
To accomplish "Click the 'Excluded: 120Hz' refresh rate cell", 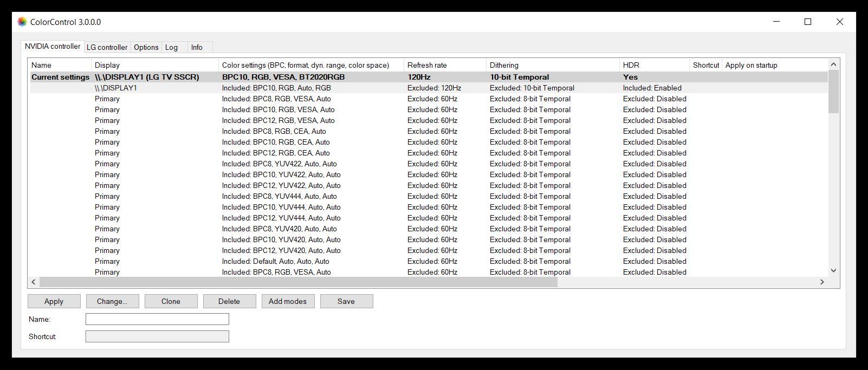I will 434,88.
